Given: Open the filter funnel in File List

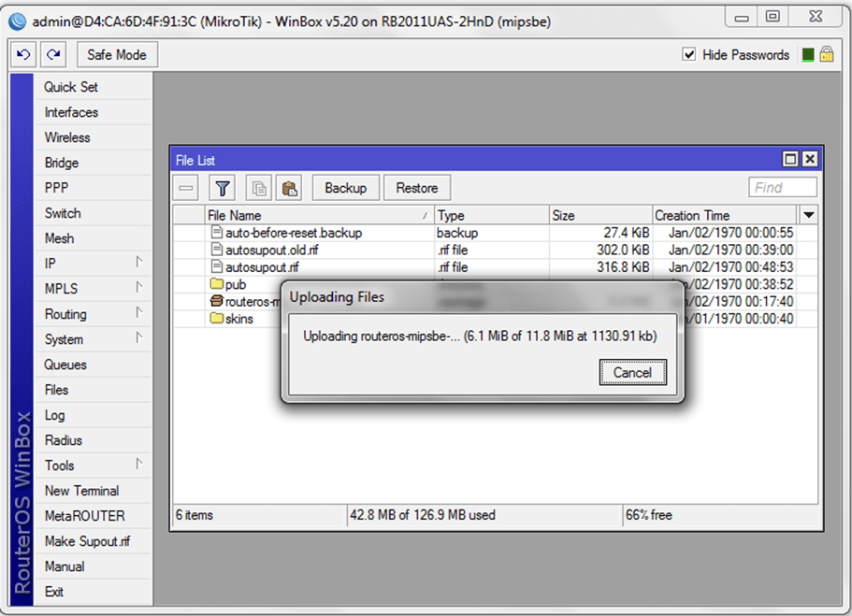Looking at the screenshot, I should [223, 188].
